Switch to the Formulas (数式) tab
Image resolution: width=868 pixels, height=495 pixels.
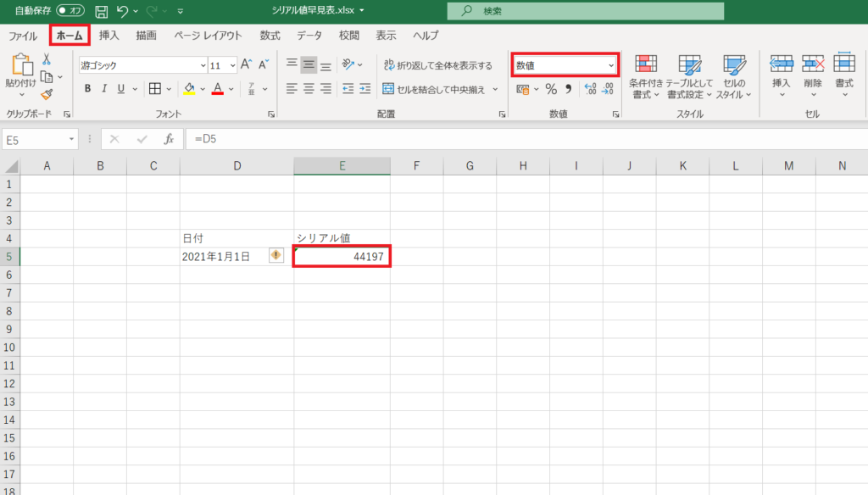coord(270,36)
